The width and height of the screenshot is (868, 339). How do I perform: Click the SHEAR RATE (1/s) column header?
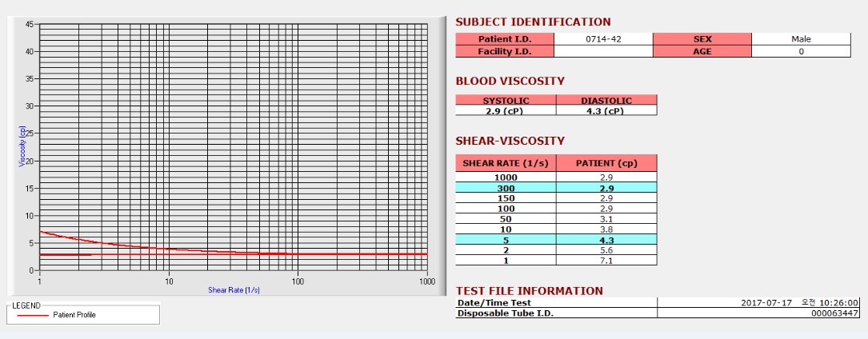tap(506, 163)
